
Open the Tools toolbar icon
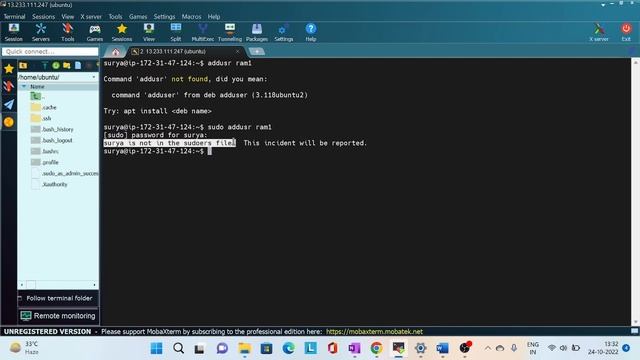pyautogui.click(x=67, y=32)
